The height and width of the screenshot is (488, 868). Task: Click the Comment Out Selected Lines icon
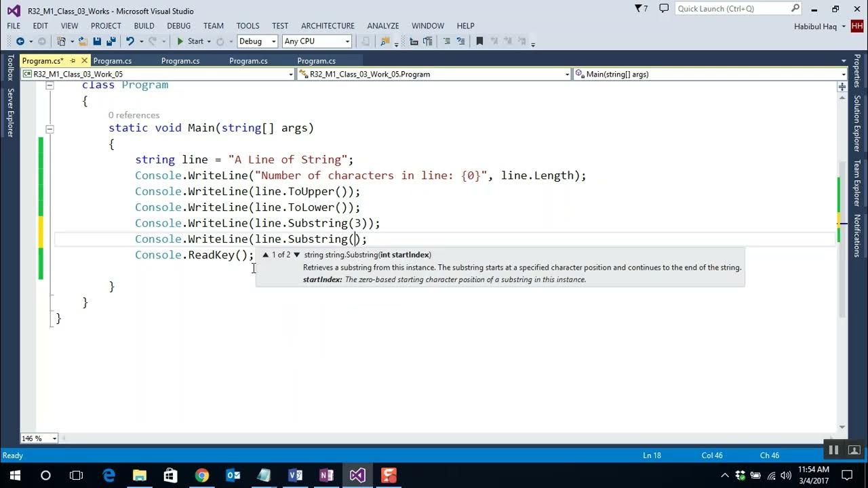[446, 41]
